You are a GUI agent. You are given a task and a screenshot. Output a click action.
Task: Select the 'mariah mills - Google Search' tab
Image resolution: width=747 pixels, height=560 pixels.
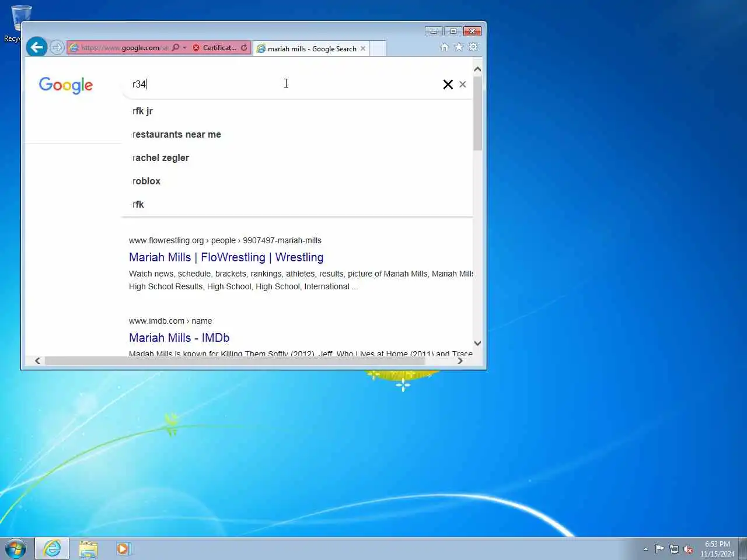pos(312,48)
